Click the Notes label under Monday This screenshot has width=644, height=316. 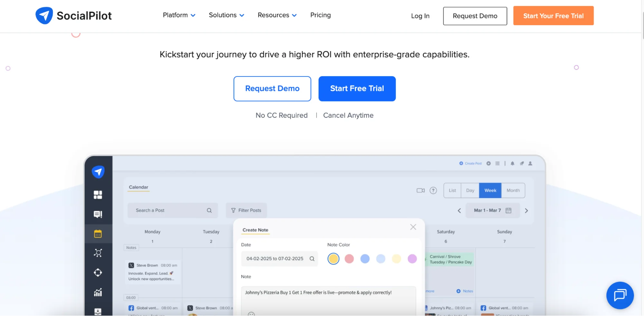pyautogui.click(x=131, y=248)
